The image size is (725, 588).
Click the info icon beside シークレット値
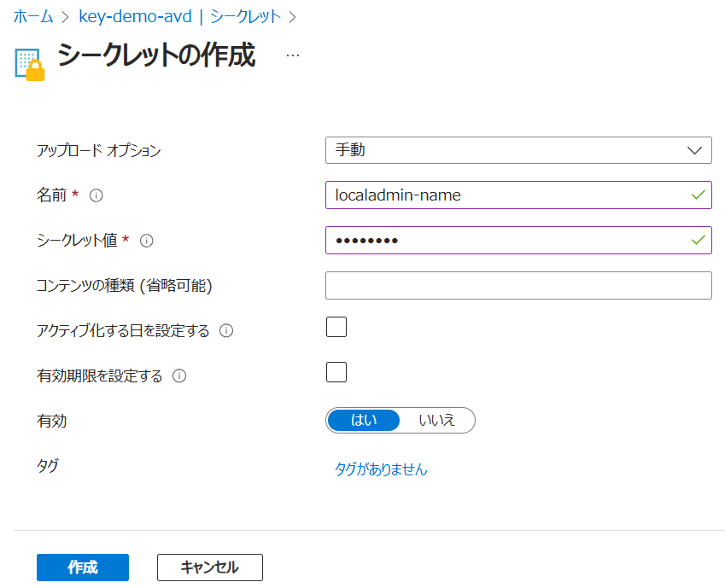tap(146, 241)
